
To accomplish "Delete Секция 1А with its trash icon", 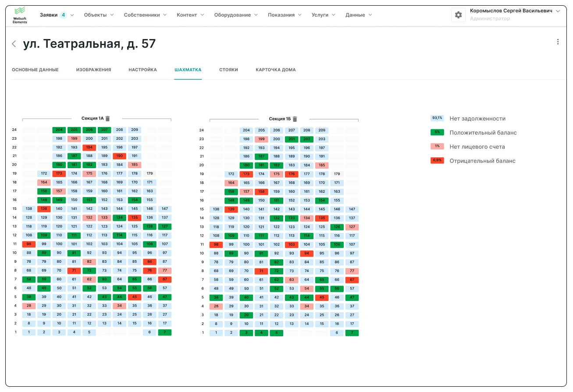I will click(107, 118).
